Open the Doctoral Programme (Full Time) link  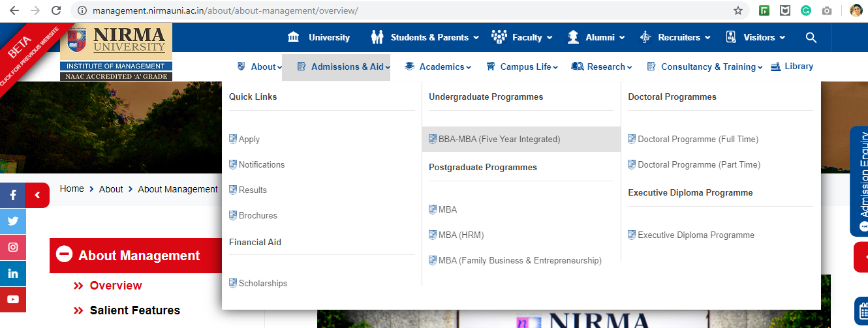coord(698,139)
